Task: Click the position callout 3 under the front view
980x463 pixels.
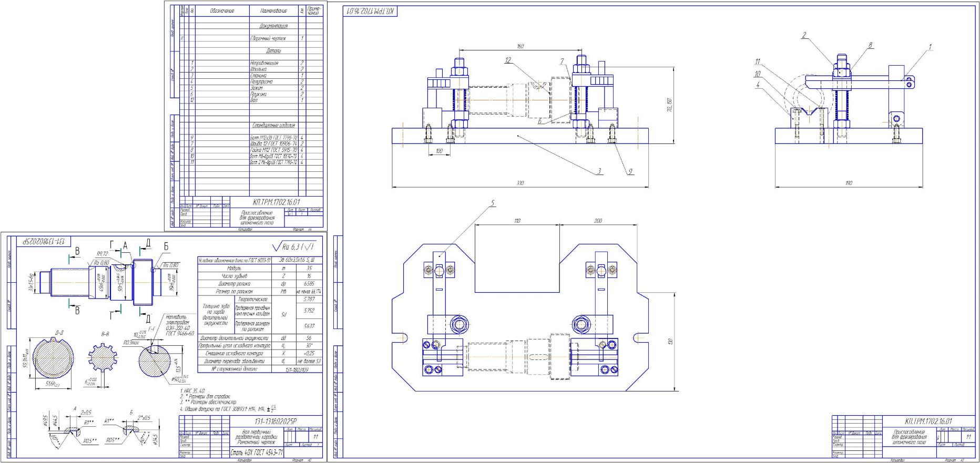Action: [x=598, y=171]
